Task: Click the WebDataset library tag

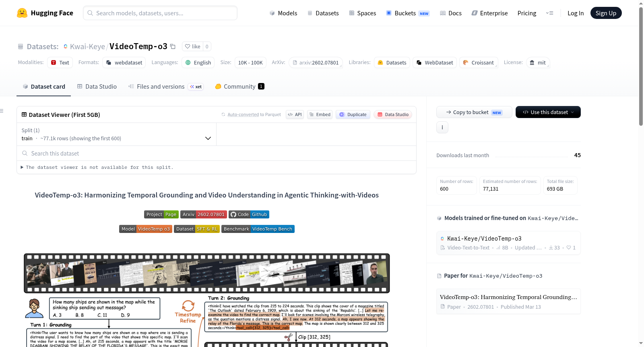Action: (435, 62)
